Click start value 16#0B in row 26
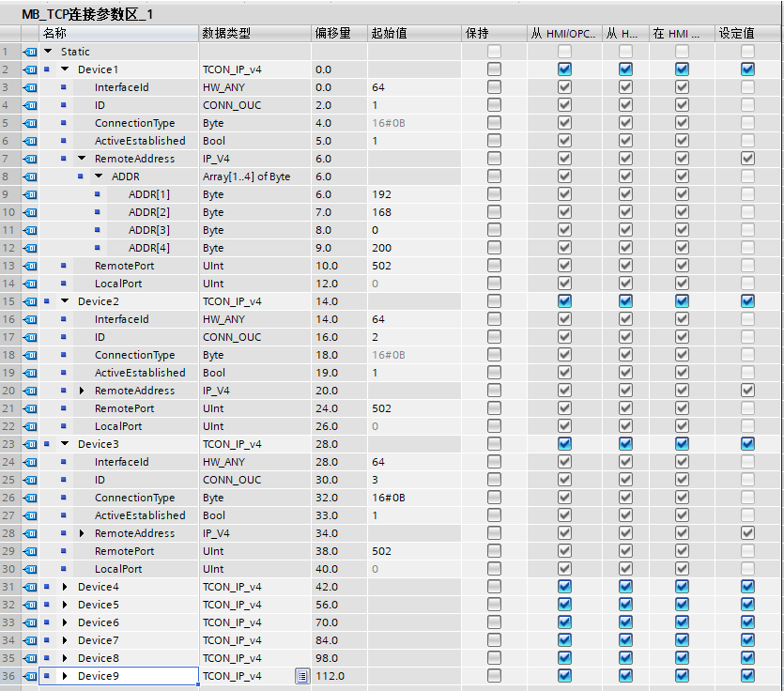 [389, 498]
